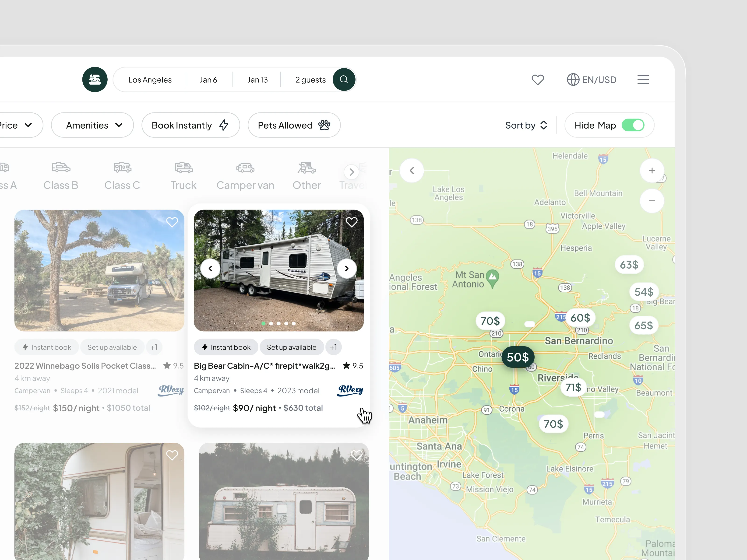This screenshot has height=560, width=747.
Task: Click the search magnifier button
Action: coord(344,80)
